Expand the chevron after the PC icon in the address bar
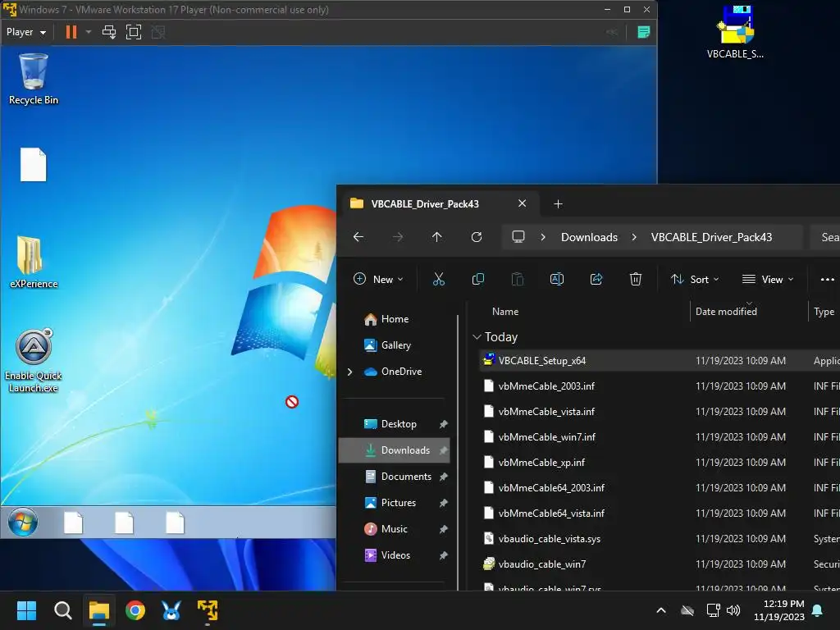Viewport: 840px width, 630px height. (x=543, y=237)
